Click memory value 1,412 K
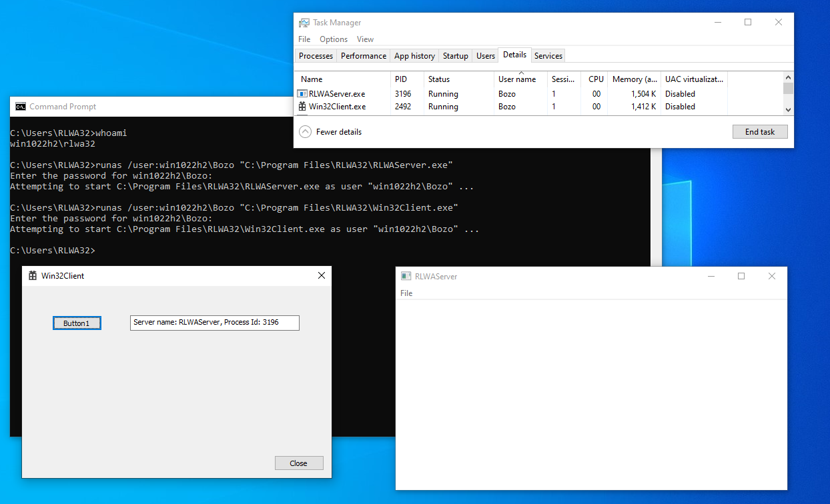This screenshot has height=504, width=830. coord(643,107)
